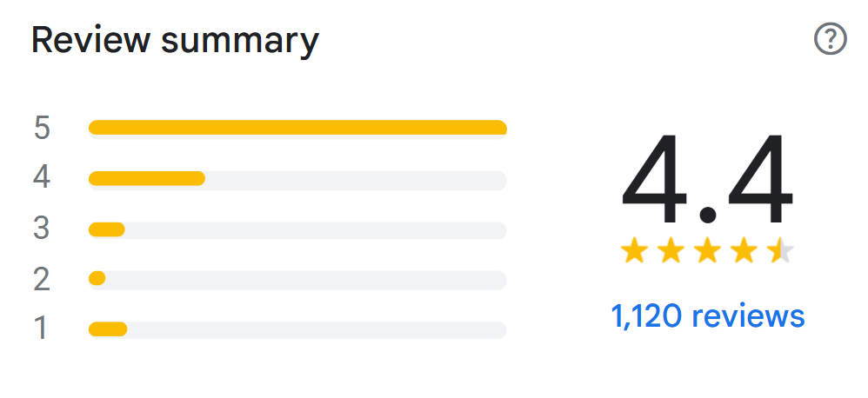Select the yellow fill of the 4-star bar
This screenshot has width=868, height=398.
pyautogui.click(x=146, y=179)
